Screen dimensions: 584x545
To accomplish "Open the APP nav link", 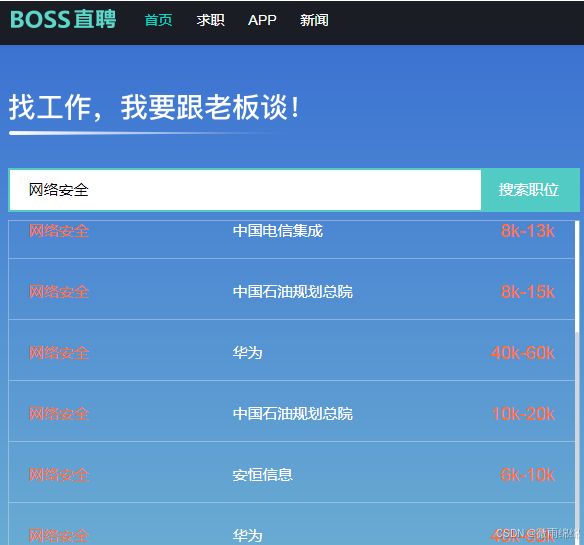I will click(262, 20).
